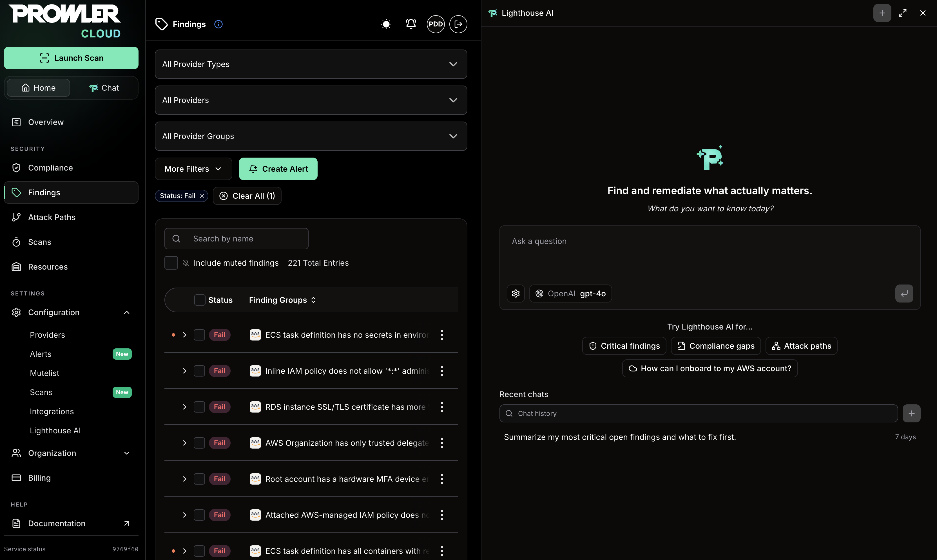Check the RDS instance SSL/TLS certificate row
Viewport: 937px width, 560px height.
(199, 407)
